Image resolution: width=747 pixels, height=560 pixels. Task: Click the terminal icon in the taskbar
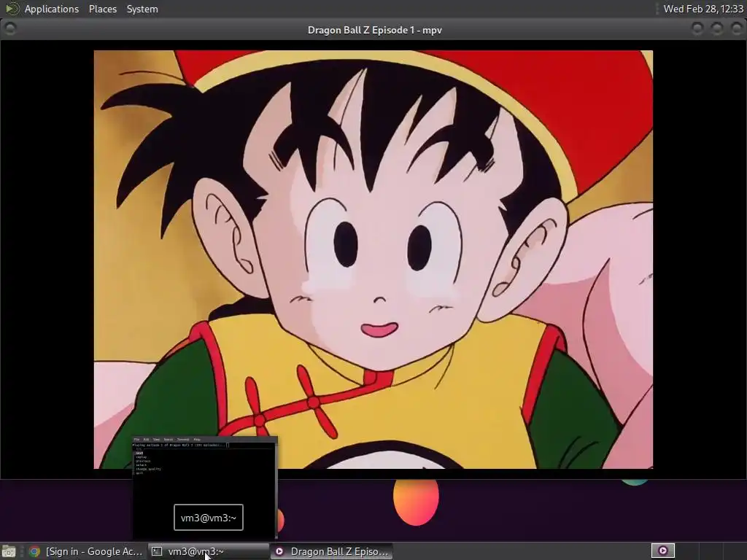click(x=156, y=551)
